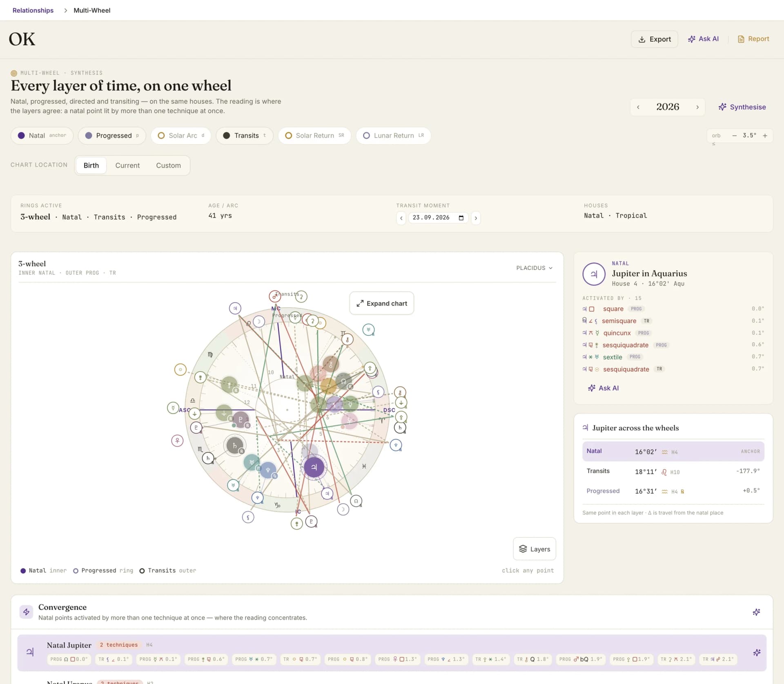Image resolution: width=784 pixels, height=684 pixels.
Task: Open the transit date calendar picker icon
Action: click(461, 218)
